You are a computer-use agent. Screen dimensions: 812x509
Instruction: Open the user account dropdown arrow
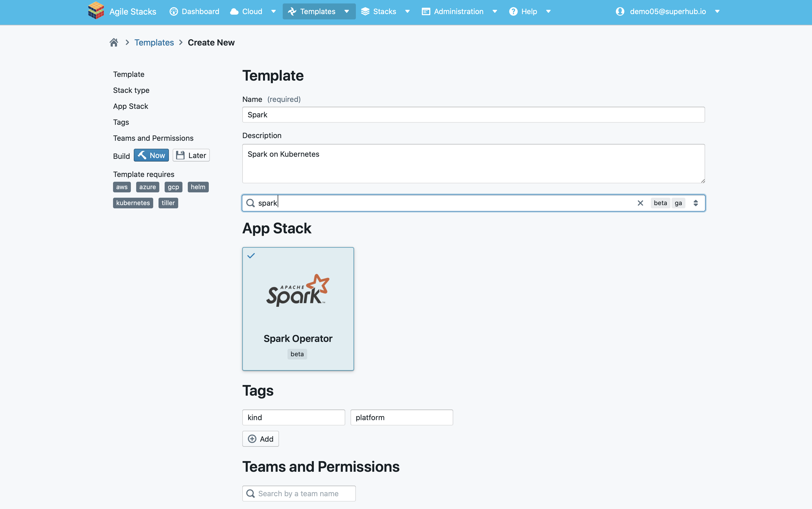pyautogui.click(x=717, y=11)
